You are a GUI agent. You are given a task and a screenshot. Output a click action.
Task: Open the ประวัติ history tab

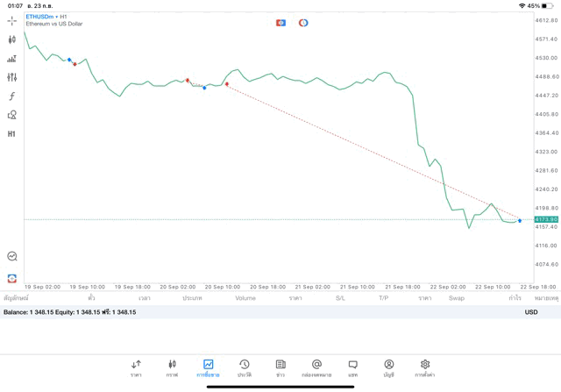pos(244,368)
